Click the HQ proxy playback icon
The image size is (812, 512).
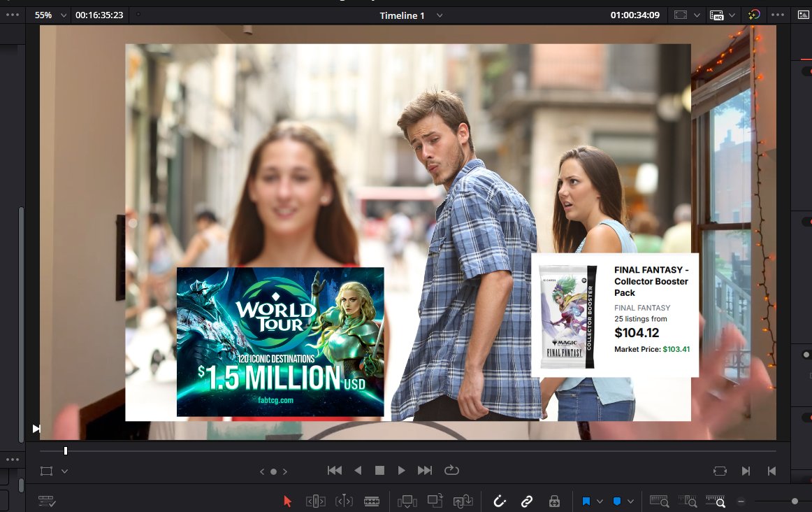(716, 15)
